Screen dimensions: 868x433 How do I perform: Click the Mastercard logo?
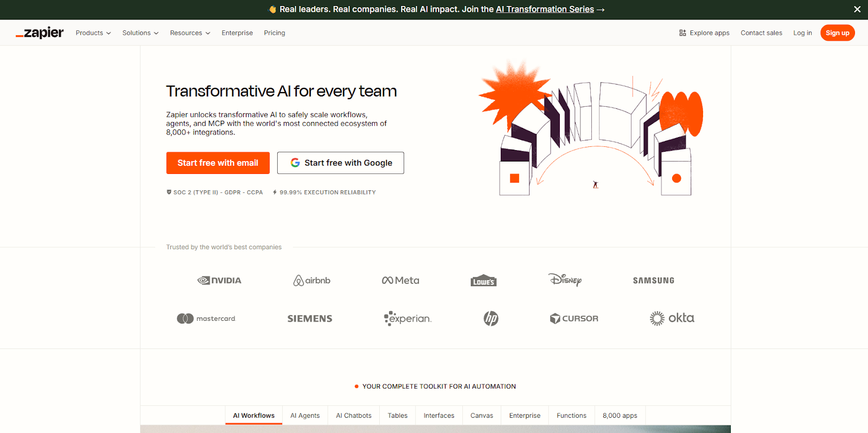point(206,319)
